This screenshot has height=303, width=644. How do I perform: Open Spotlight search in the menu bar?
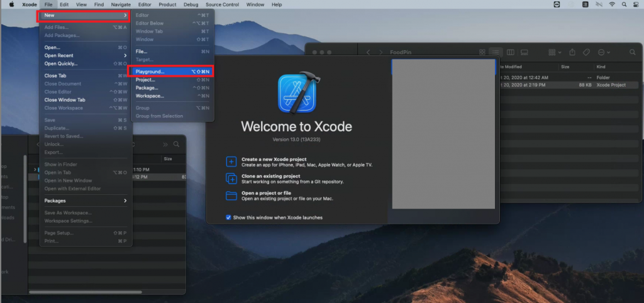point(624,4)
